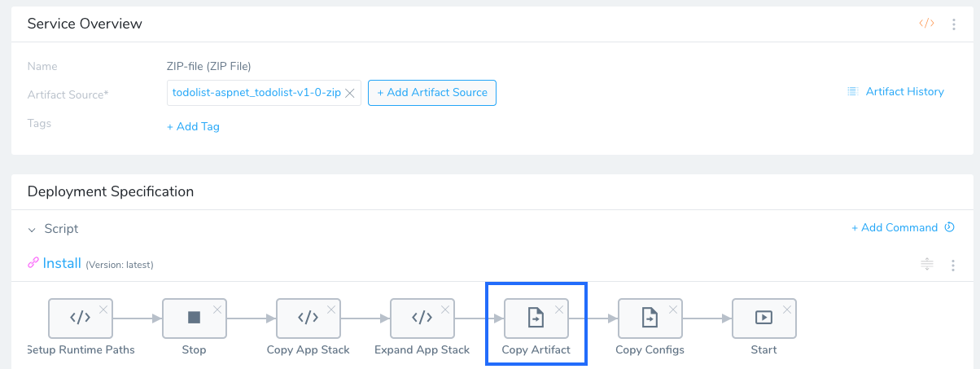Select the Start command node
The width and height of the screenshot is (980, 369).
click(x=763, y=318)
